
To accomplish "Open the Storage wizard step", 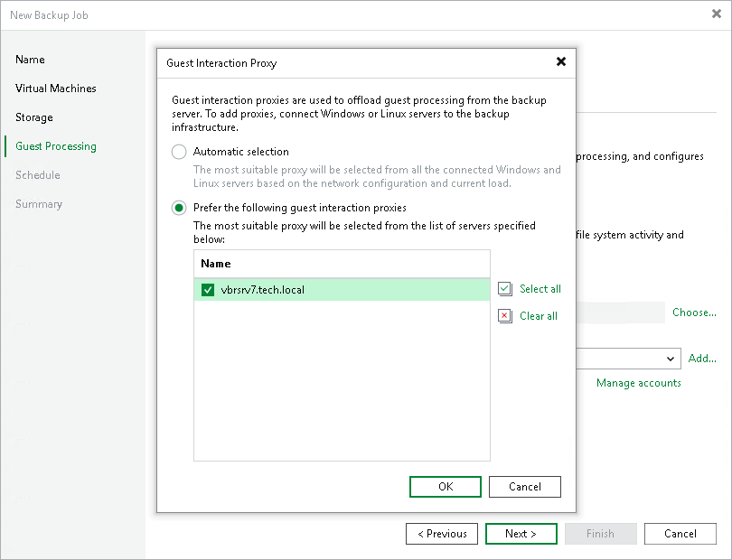I will pyautogui.click(x=34, y=117).
